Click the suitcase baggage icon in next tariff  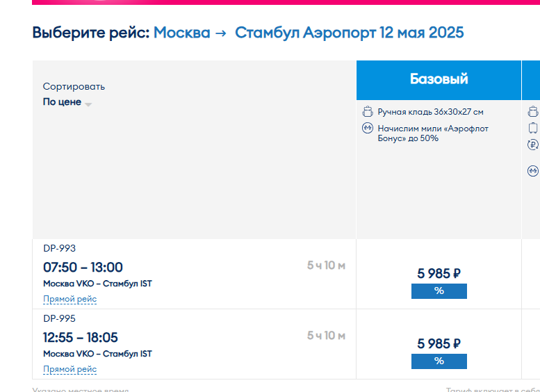(x=533, y=128)
